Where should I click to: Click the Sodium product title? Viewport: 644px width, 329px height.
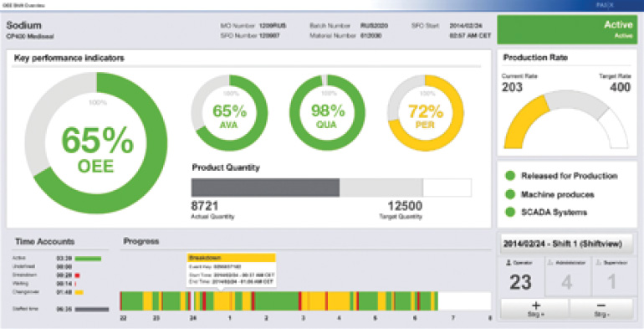click(23, 25)
